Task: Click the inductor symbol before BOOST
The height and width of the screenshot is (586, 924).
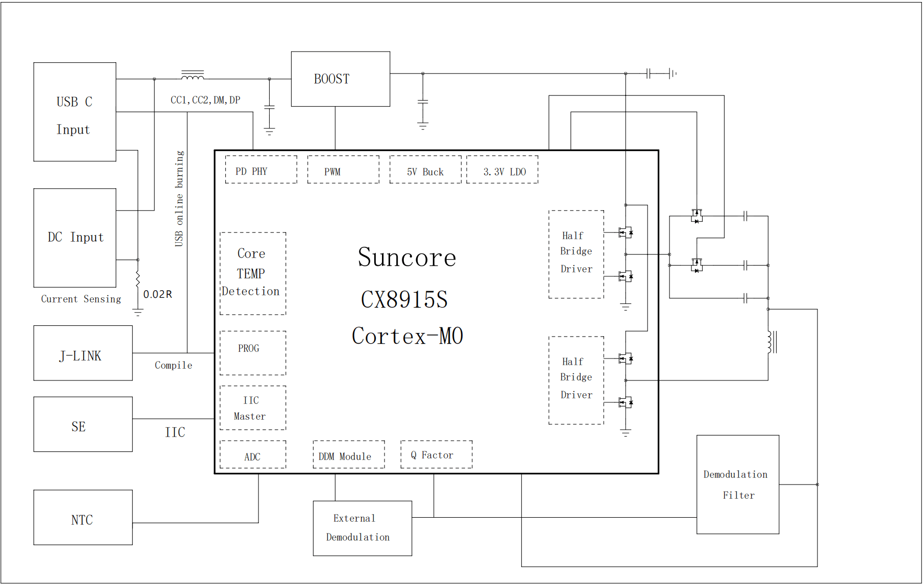Action: click(193, 75)
